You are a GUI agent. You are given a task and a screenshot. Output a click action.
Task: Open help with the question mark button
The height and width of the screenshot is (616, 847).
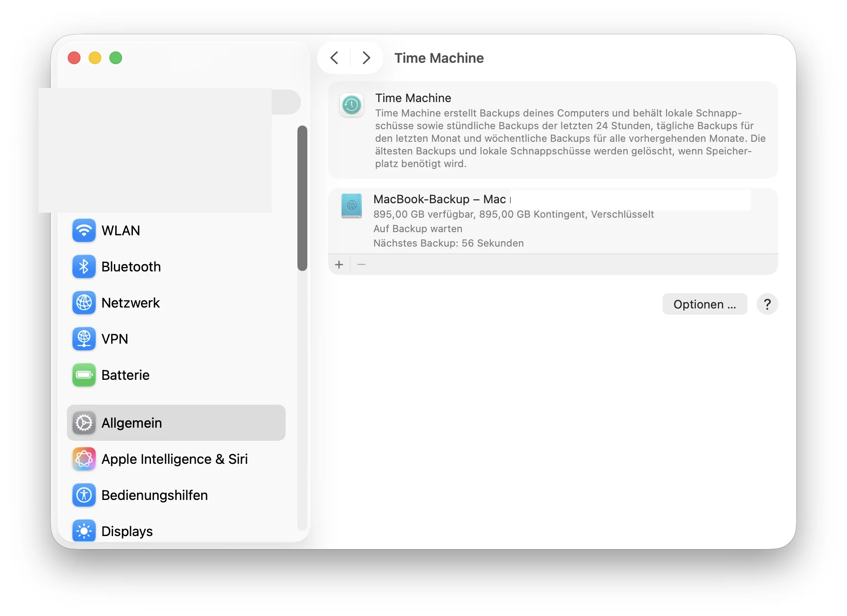(767, 304)
